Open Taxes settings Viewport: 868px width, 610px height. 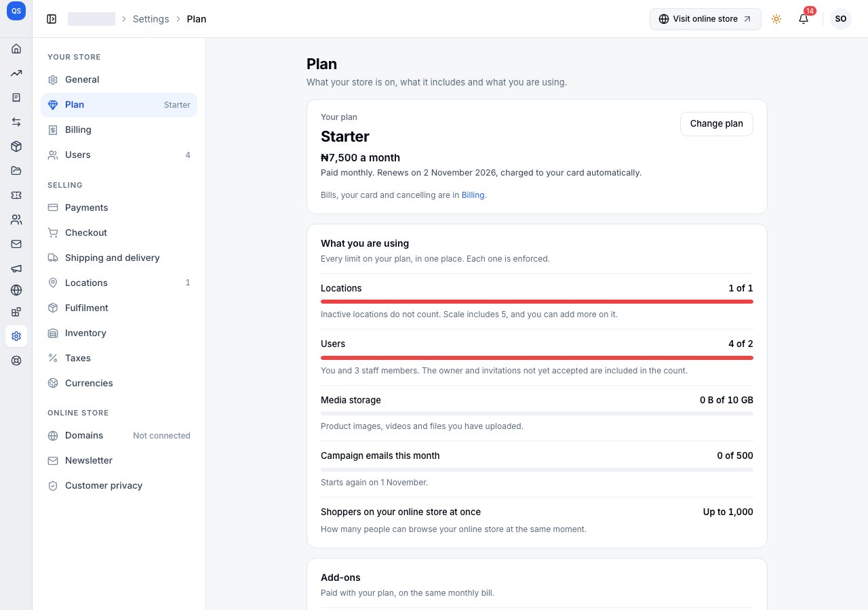click(x=119, y=359)
